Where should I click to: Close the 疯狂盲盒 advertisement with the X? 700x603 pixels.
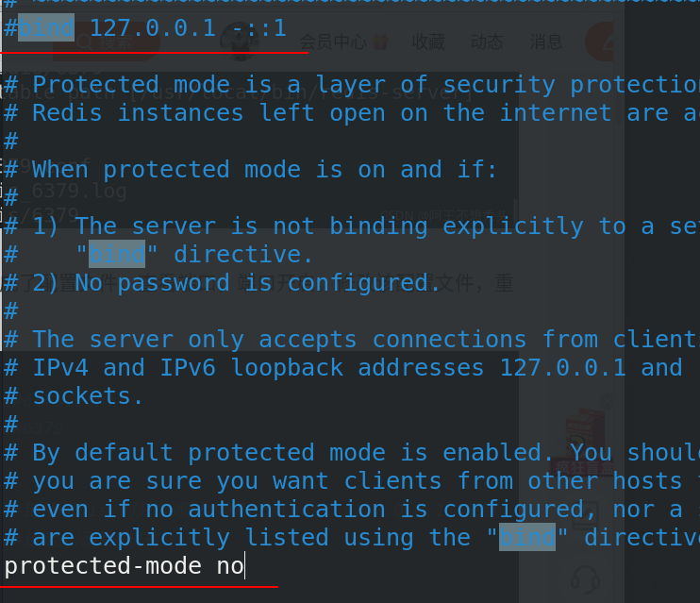point(607,401)
